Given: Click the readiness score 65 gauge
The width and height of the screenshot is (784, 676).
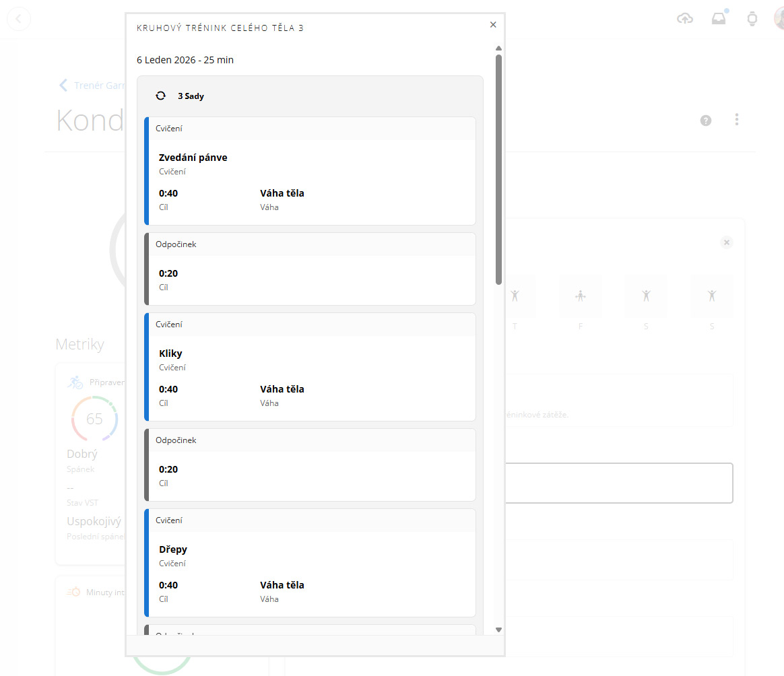Looking at the screenshot, I should click(x=94, y=419).
